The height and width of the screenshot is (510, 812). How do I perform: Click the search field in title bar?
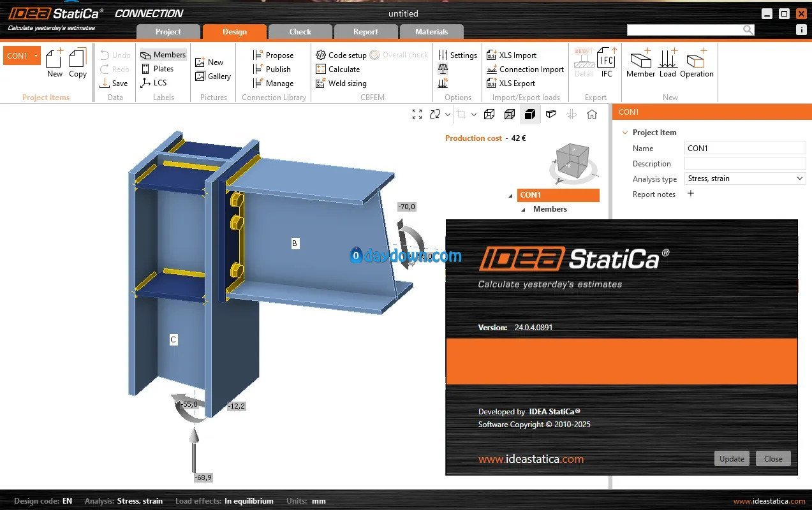click(684, 30)
